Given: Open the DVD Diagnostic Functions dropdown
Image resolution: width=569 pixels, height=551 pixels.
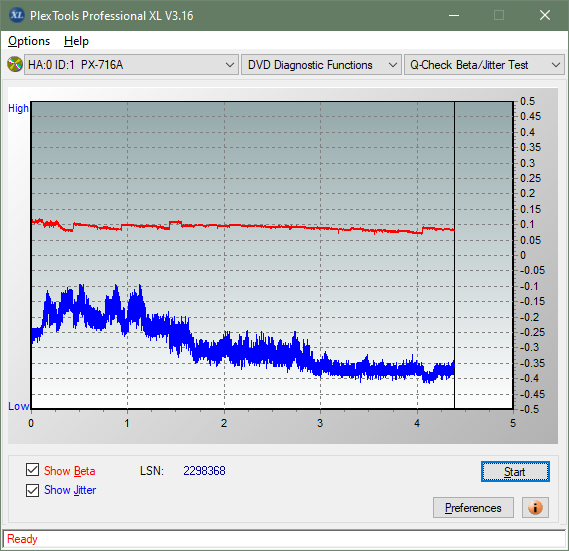Looking at the screenshot, I should click(x=321, y=65).
